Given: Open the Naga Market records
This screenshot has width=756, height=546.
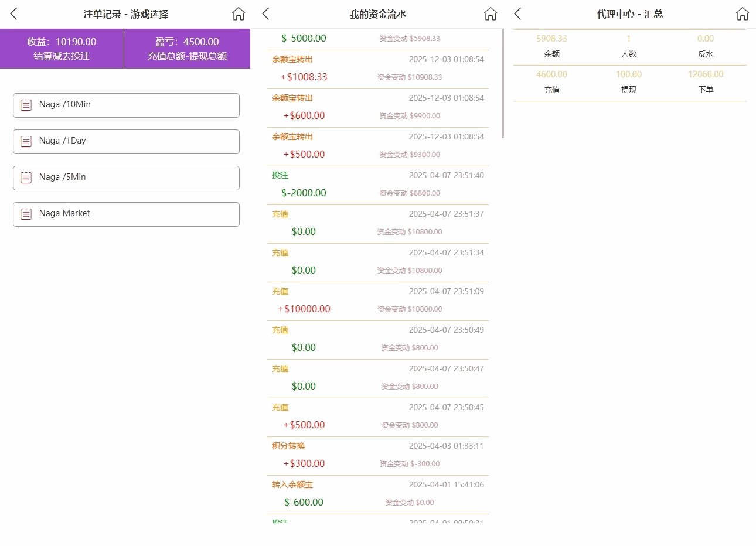Looking at the screenshot, I should point(126,214).
